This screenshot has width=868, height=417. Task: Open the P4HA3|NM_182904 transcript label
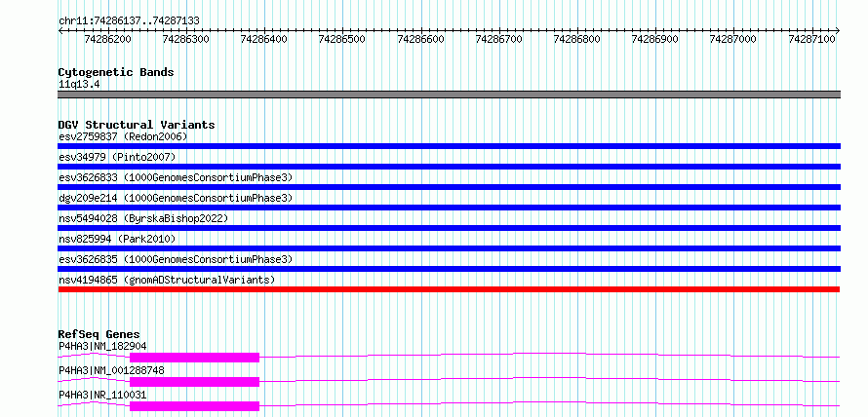102,346
